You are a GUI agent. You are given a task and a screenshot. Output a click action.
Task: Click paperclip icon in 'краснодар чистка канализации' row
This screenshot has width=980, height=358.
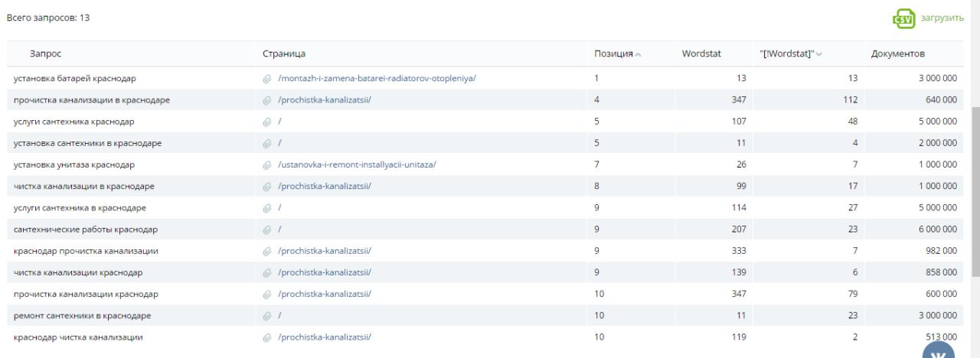click(267, 337)
